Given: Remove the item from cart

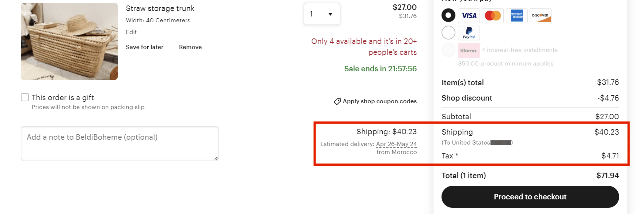Looking at the screenshot, I should [x=190, y=47].
